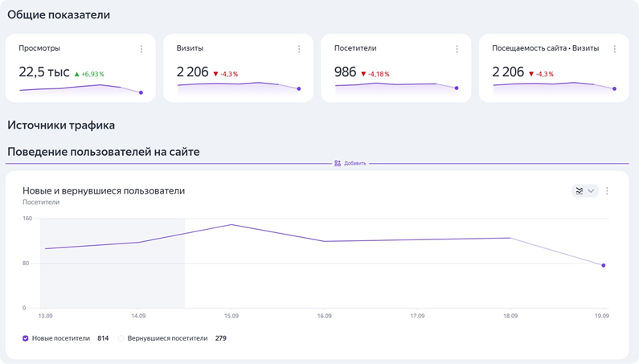
Task: Click the Просмотры 22,5 тыс value
Action: (x=44, y=73)
